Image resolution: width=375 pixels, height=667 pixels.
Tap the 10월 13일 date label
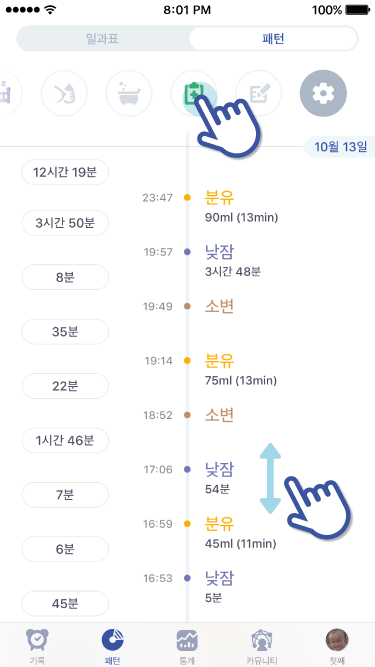(340, 147)
